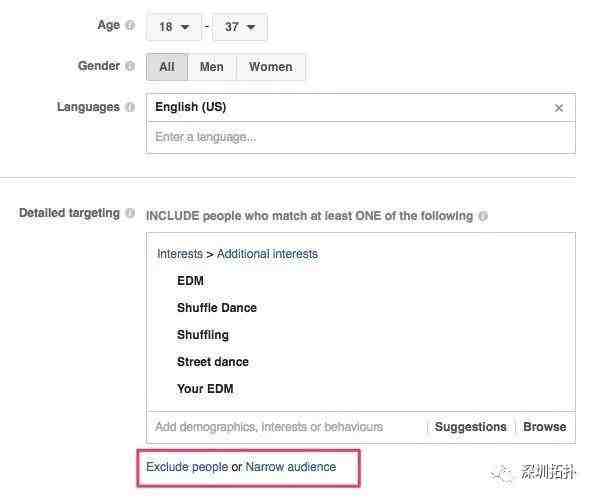Click the Additional interests link
The image size is (595, 498).
coord(267,254)
